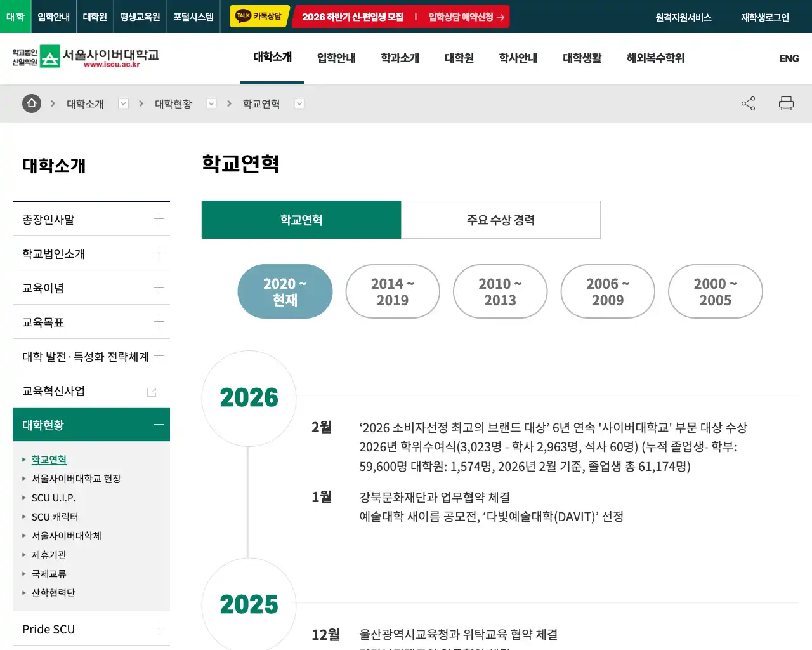Click the share icon above the timeline
Image resolution: width=812 pixels, height=650 pixels.
click(748, 103)
